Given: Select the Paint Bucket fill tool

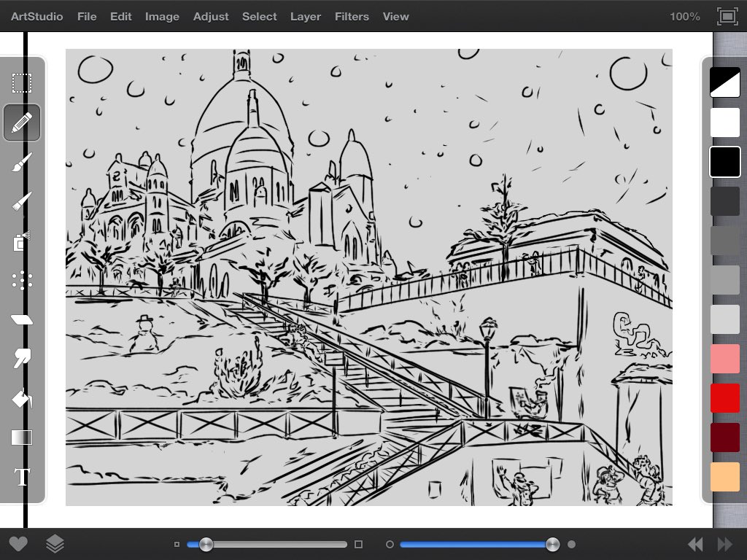Looking at the screenshot, I should click(22, 398).
